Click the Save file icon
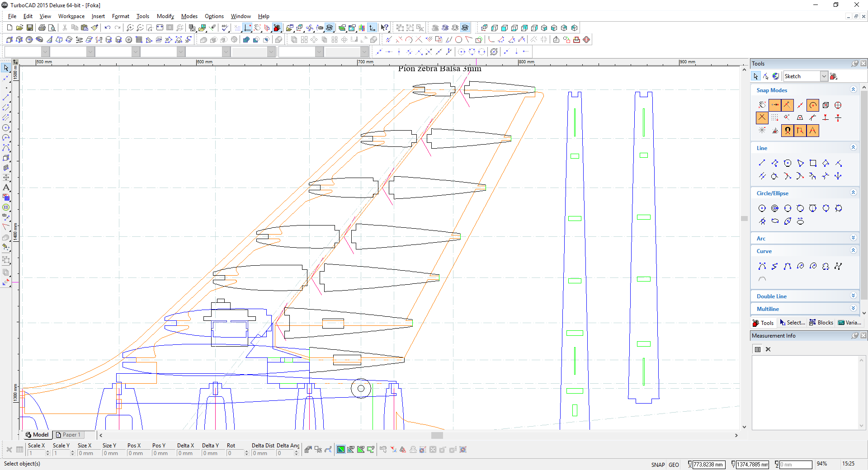868x470 pixels. point(29,28)
